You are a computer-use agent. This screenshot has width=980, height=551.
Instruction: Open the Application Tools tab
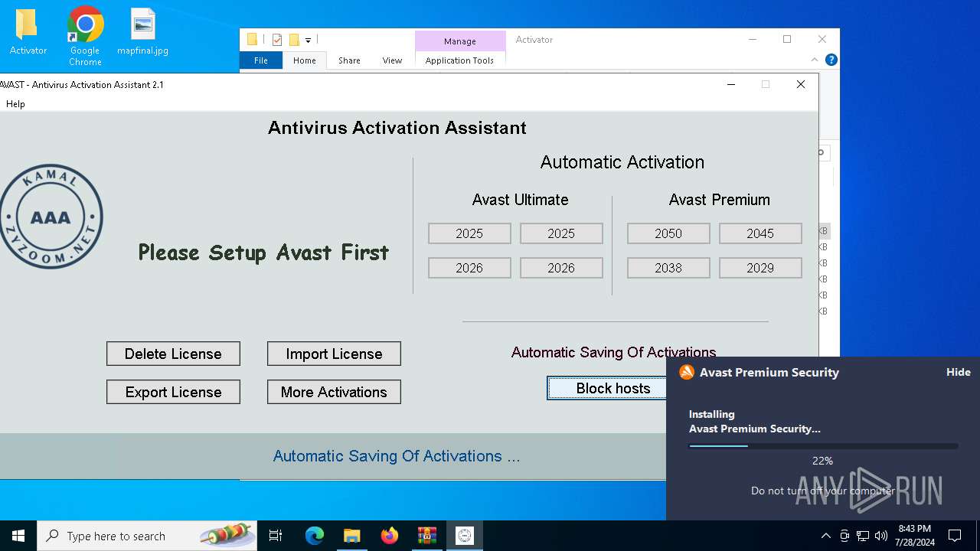pyautogui.click(x=459, y=60)
